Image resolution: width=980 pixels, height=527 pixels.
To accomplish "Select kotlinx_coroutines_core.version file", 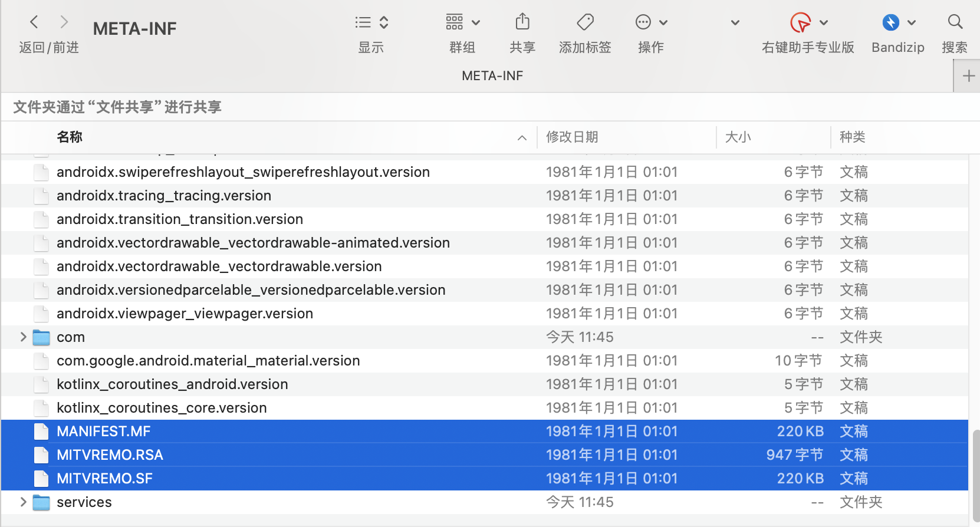I will pyautogui.click(x=162, y=408).
